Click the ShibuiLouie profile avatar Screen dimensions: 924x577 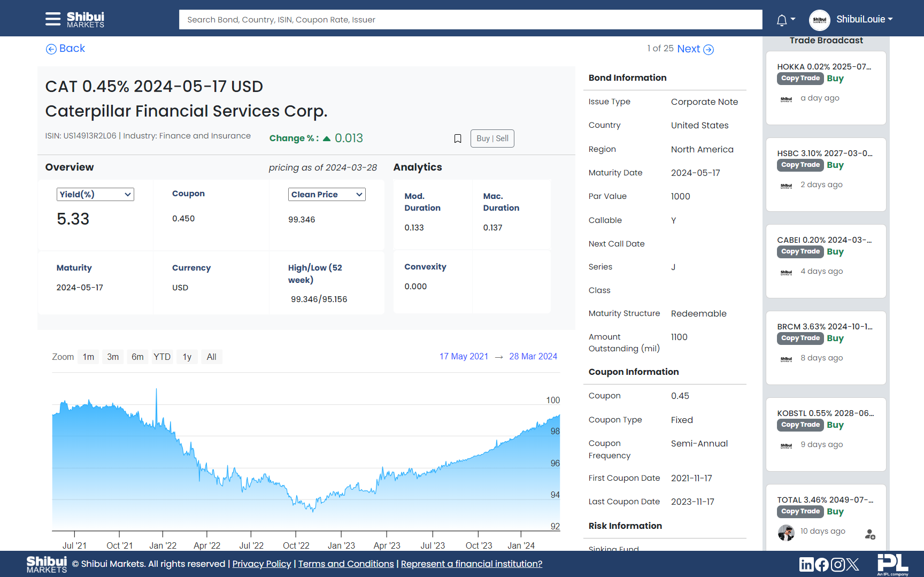click(820, 20)
